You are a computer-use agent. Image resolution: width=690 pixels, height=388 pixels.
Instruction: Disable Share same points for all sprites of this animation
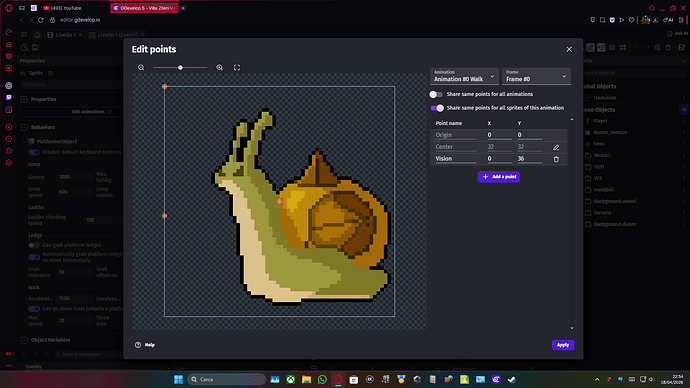437,108
